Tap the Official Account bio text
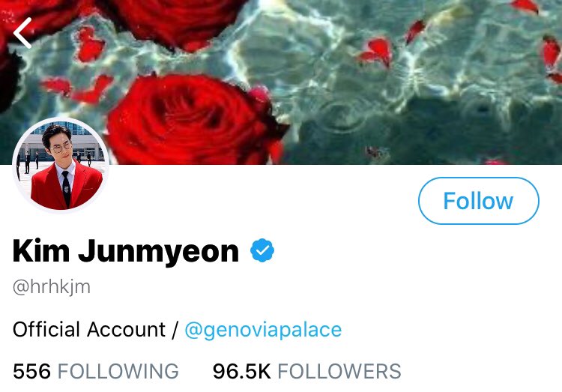562x392 pixels. [x=89, y=329]
